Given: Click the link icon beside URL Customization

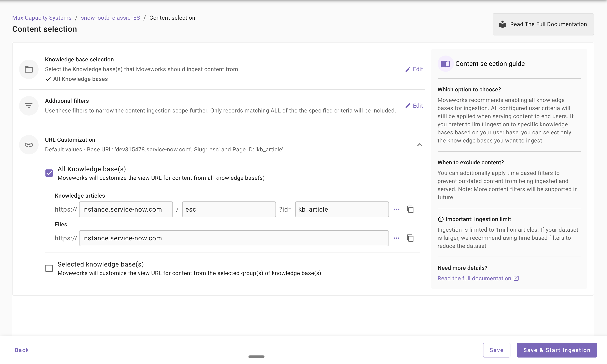Looking at the screenshot, I should [29, 145].
